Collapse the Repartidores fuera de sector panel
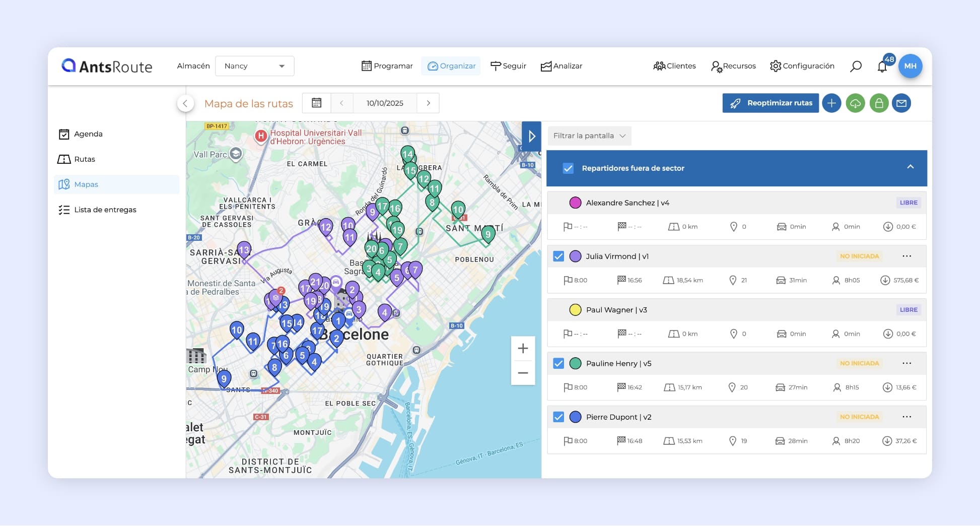This screenshot has width=980, height=526. click(909, 166)
